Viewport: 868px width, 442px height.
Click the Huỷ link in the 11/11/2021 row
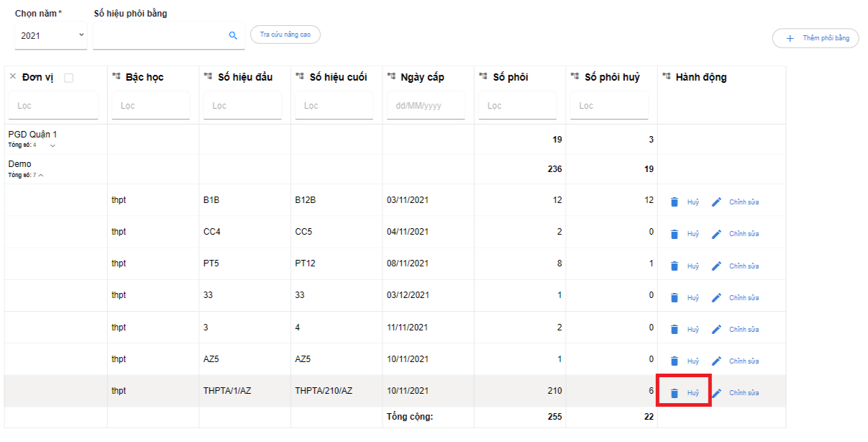693,330
